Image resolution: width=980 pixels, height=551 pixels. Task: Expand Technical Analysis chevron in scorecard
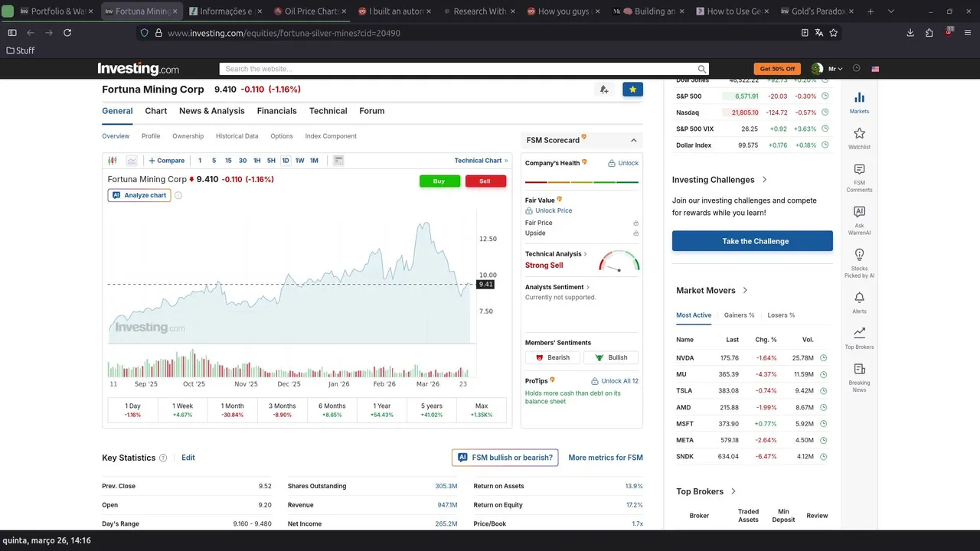586,254
